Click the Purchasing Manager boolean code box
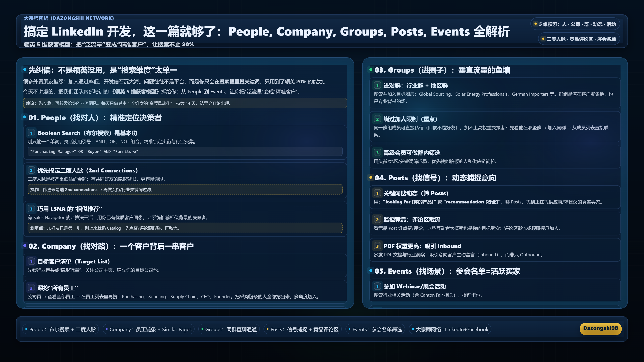 (185, 151)
